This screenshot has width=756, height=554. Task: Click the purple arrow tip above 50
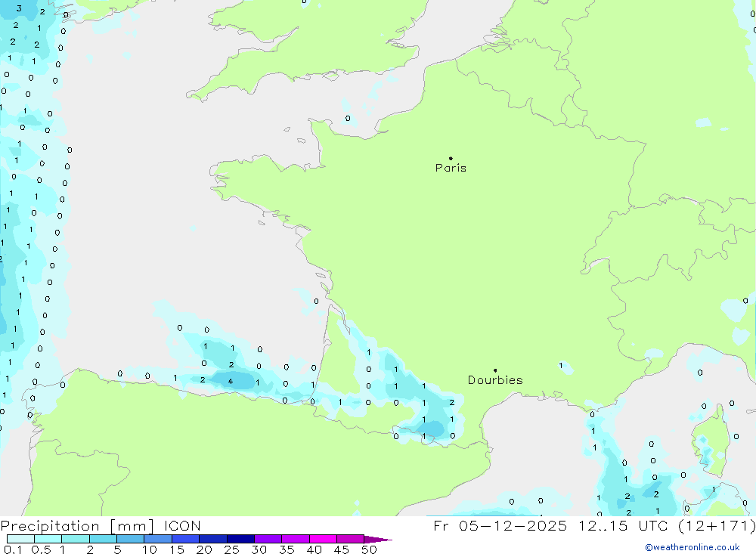coord(378,539)
